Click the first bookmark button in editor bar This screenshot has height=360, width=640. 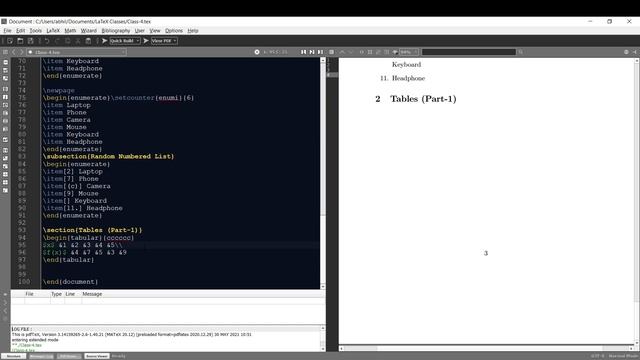pos(303,52)
